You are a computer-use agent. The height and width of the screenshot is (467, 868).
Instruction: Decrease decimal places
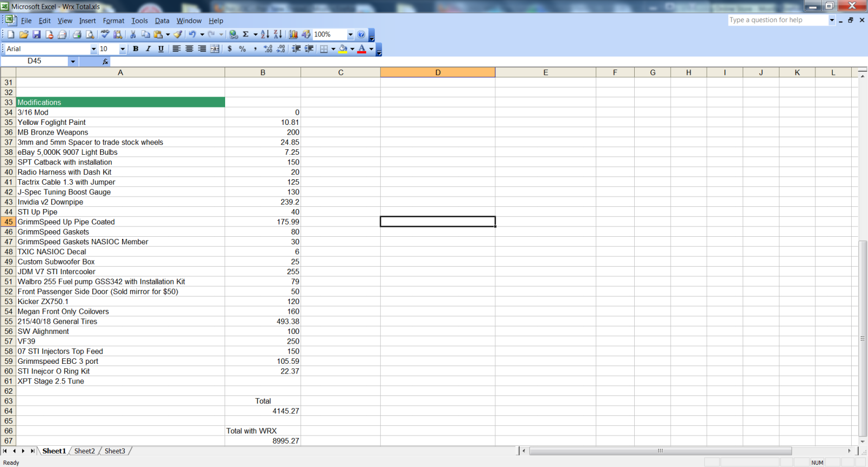tap(281, 49)
